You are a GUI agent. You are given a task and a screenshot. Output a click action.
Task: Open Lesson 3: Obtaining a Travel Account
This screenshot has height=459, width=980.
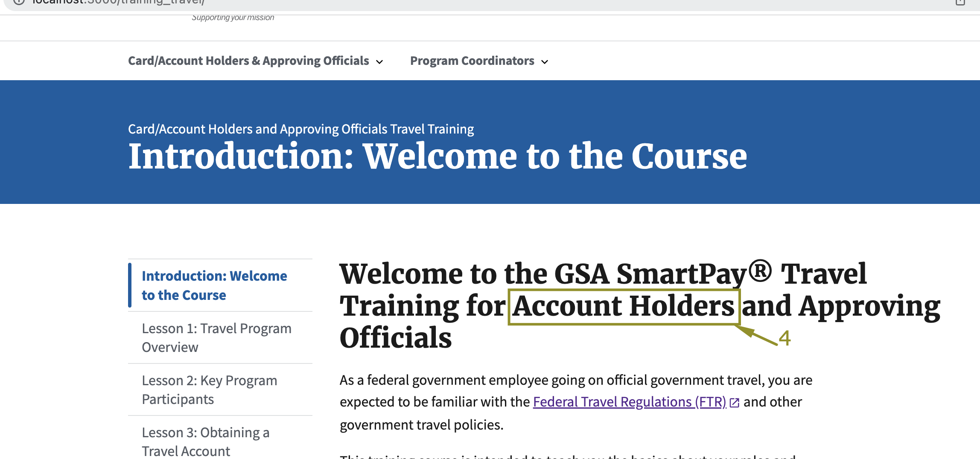coord(205,441)
